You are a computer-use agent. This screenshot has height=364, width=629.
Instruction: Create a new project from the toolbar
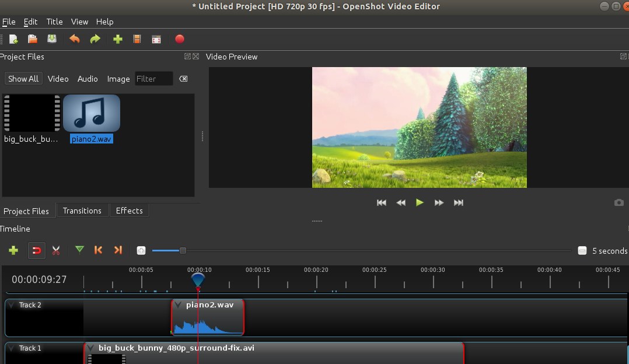click(x=13, y=39)
